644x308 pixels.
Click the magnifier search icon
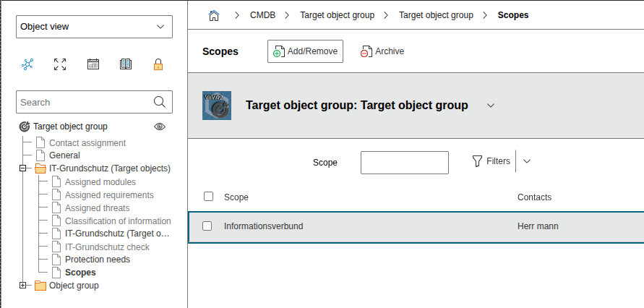coord(159,102)
